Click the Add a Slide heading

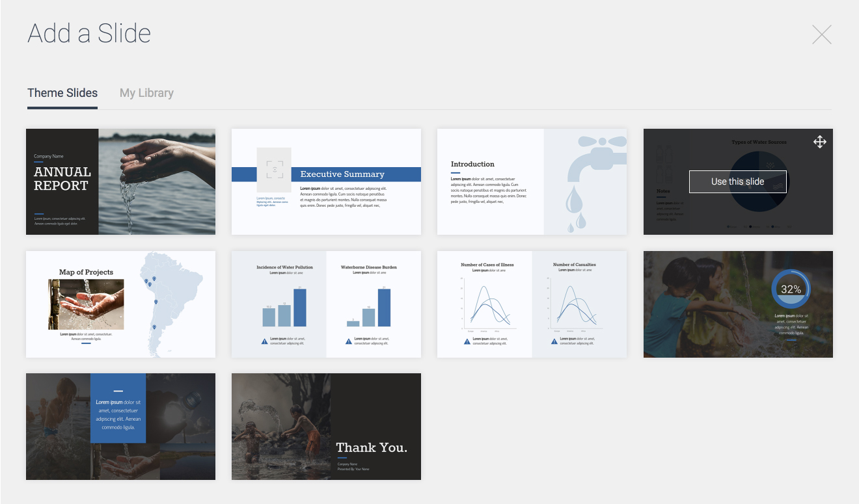click(x=89, y=33)
